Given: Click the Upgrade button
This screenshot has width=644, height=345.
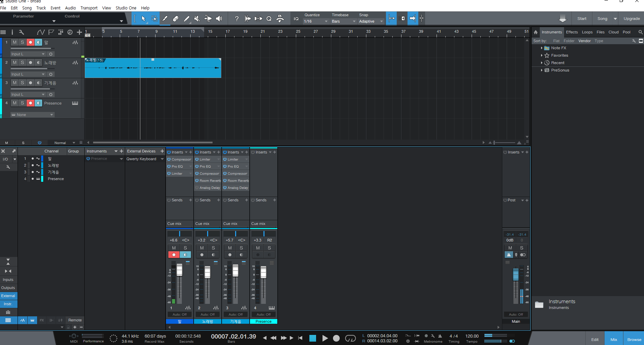Looking at the screenshot, I should click(x=632, y=19).
